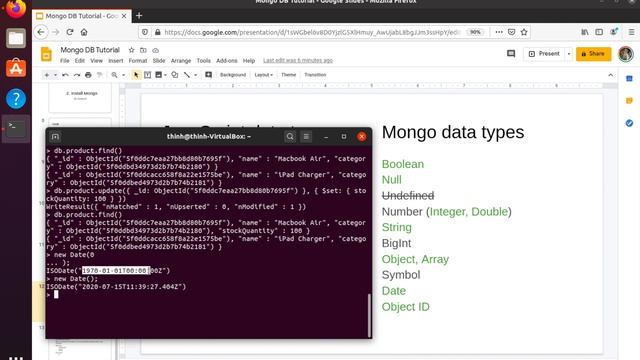Launch Ubuntu Software from the dock
Viewport: 640px width, 360px height.
pyautogui.click(x=16, y=68)
